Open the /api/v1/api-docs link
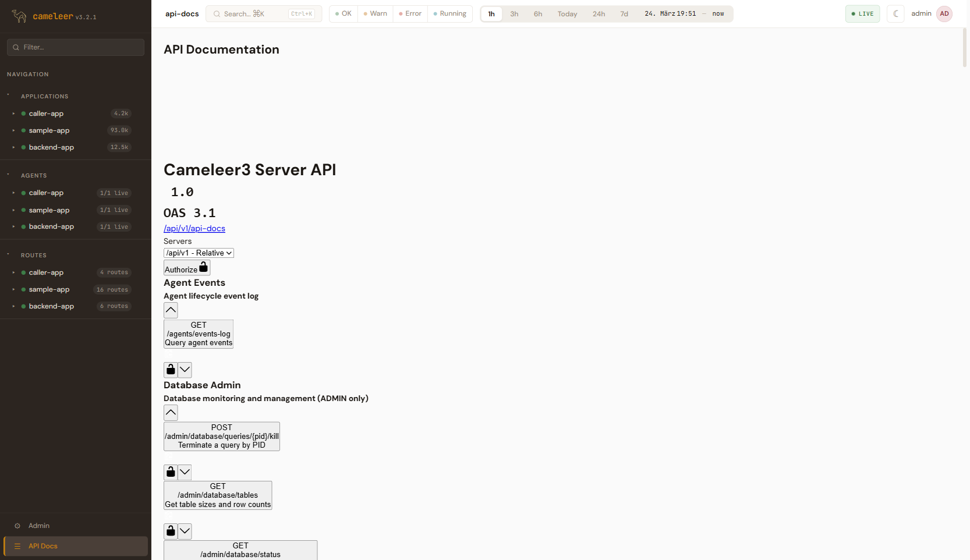The height and width of the screenshot is (560, 970). 194,229
